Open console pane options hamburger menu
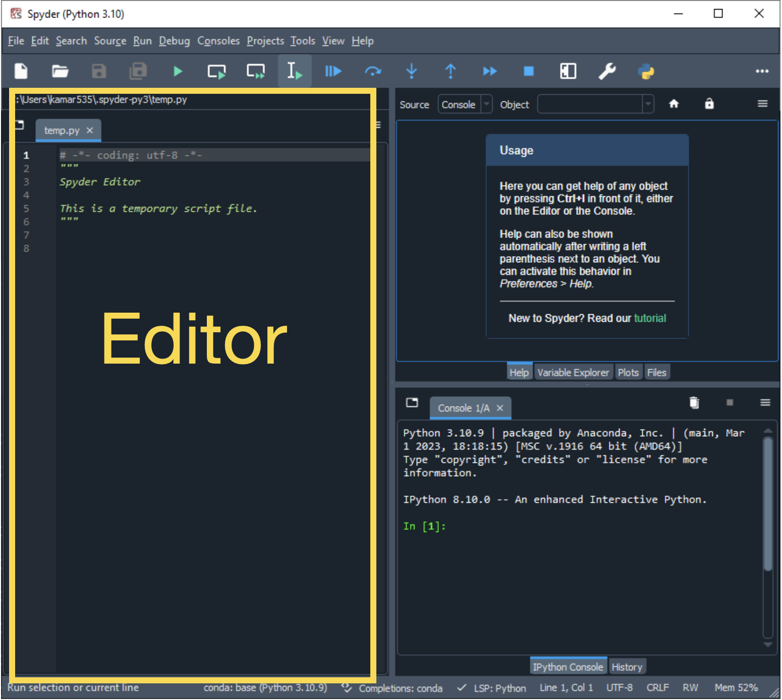782x700 pixels. point(765,402)
